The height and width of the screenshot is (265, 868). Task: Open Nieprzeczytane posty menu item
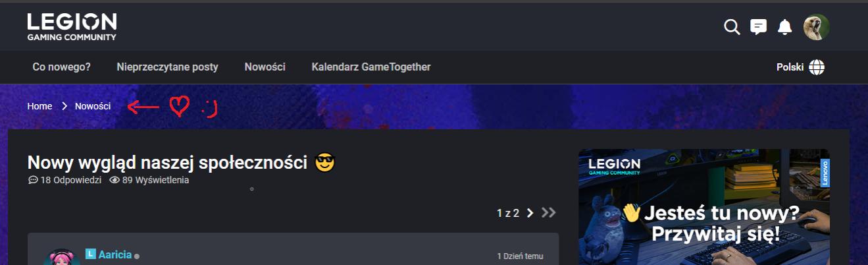167,67
